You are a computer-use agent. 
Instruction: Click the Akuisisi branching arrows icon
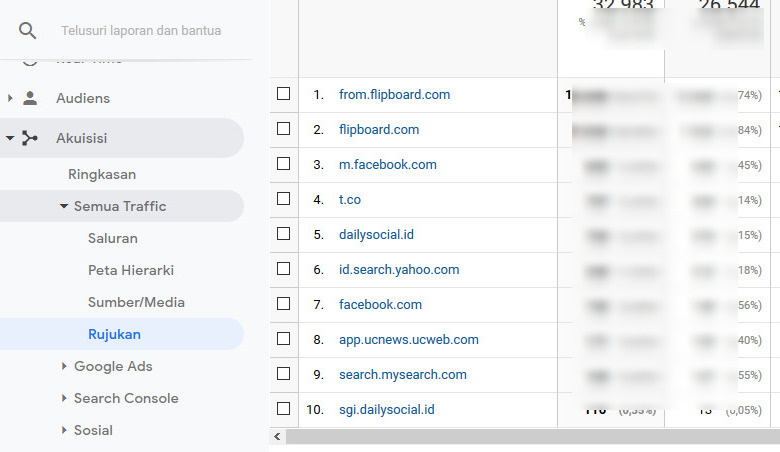30,138
